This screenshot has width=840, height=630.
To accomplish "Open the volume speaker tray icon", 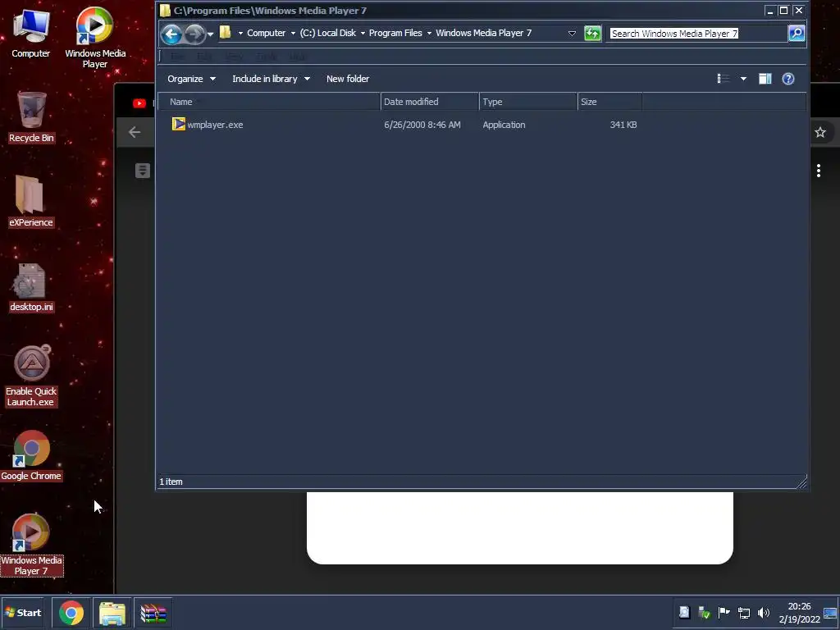I will pos(764,612).
